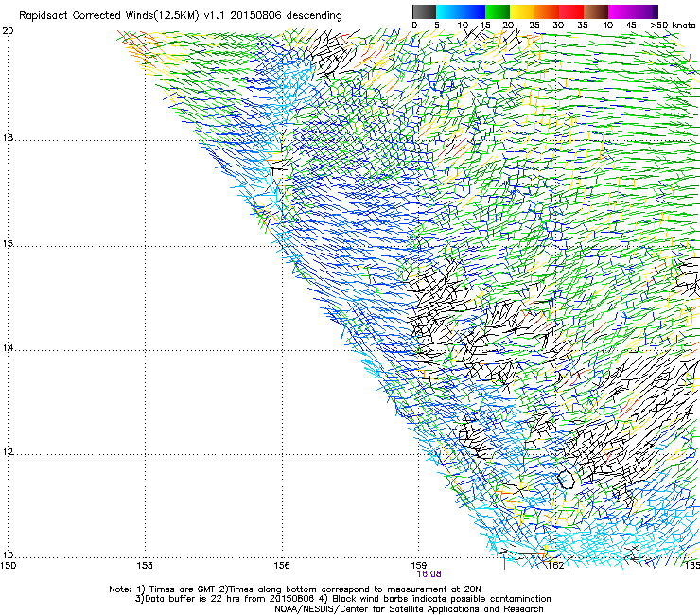Click the green 15-20 knots legend swatch
Image resolution: width=700 pixels, height=615 pixels.
(x=498, y=11)
